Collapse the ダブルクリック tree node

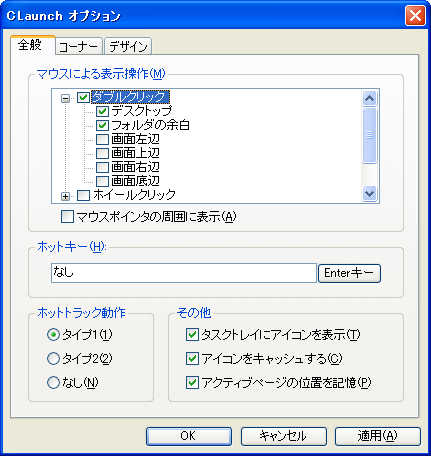point(66,98)
